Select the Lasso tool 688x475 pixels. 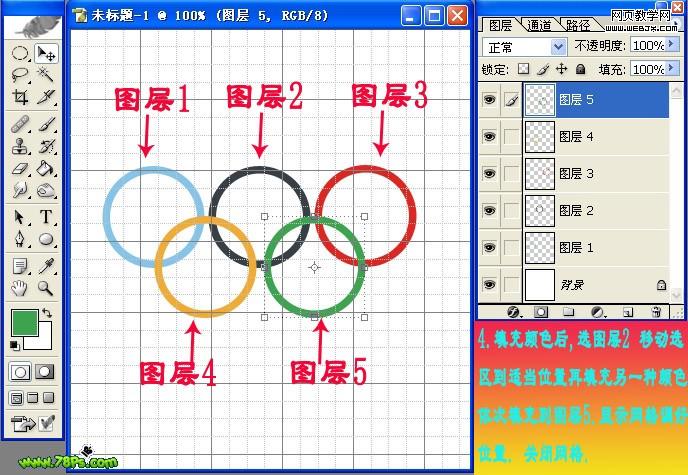[x=20, y=75]
